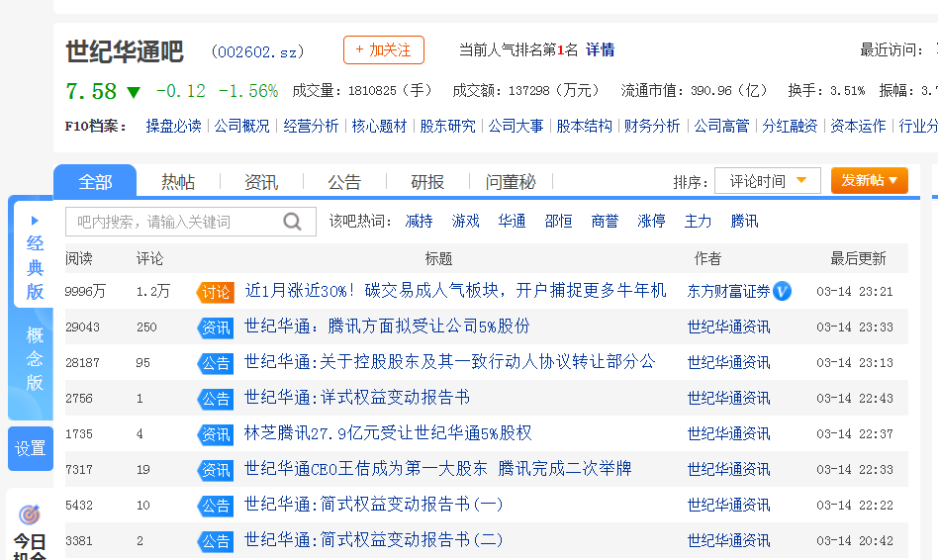Click hot word 商誉

click(x=605, y=222)
